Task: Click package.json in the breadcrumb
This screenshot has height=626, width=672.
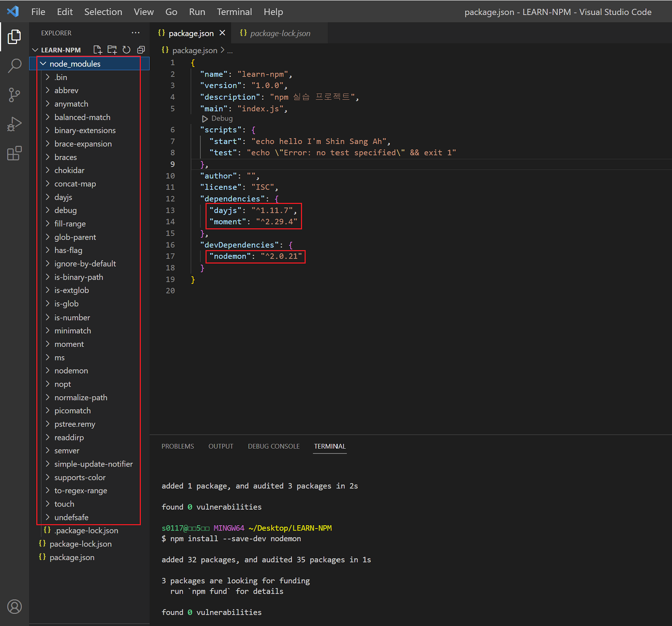Action: 195,50
